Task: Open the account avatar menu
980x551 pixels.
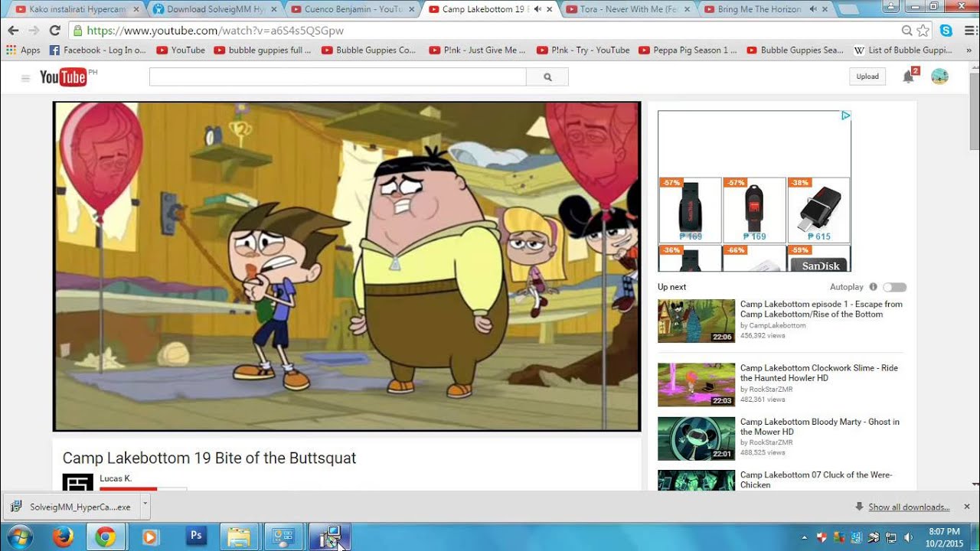Action: (x=939, y=76)
